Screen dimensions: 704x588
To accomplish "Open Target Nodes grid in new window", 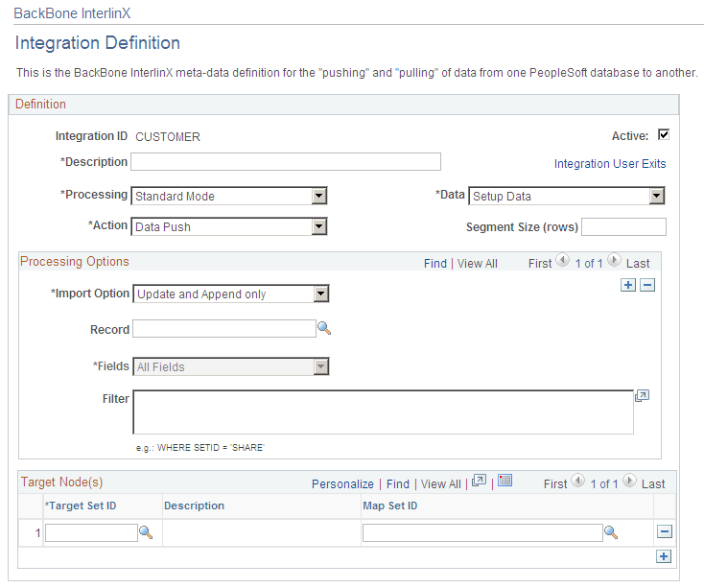I will point(479,481).
